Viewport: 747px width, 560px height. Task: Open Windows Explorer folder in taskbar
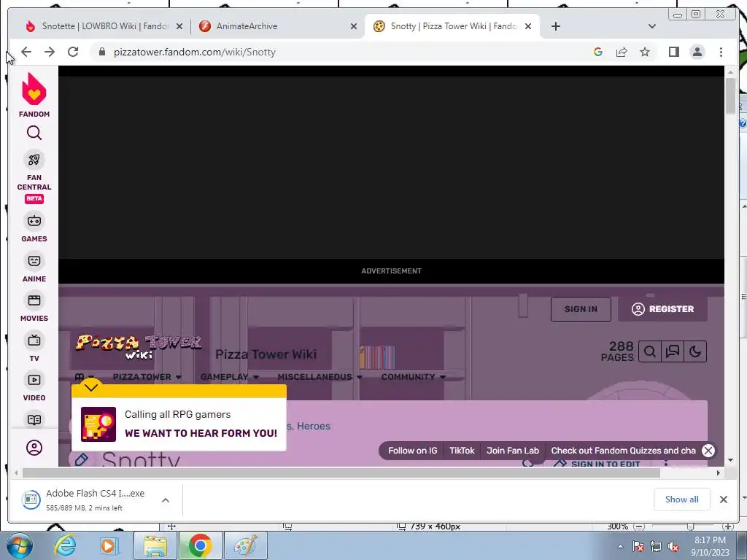point(156,545)
